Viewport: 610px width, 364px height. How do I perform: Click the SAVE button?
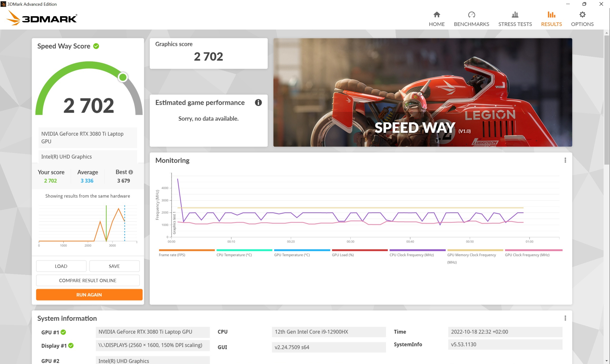click(114, 266)
